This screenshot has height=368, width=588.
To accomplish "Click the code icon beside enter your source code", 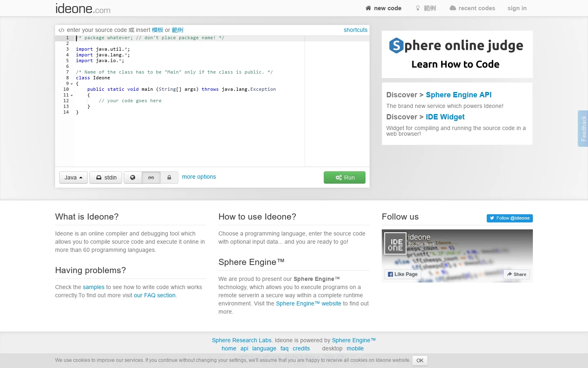I will [x=61, y=30].
